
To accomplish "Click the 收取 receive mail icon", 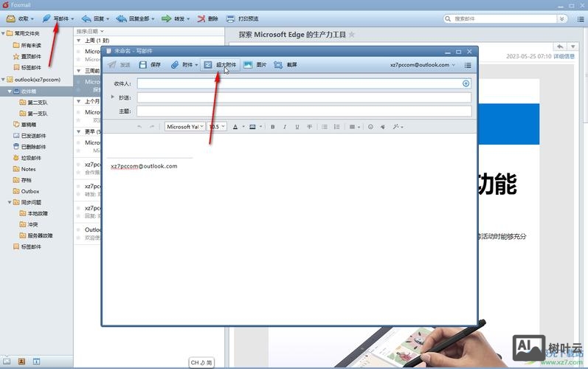I will [11, 18].
